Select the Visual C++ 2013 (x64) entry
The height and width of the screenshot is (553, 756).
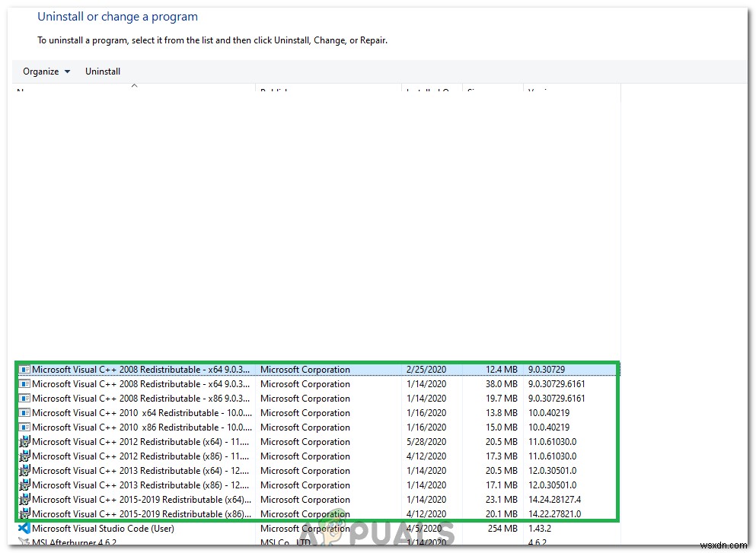[x=137, y=471]
